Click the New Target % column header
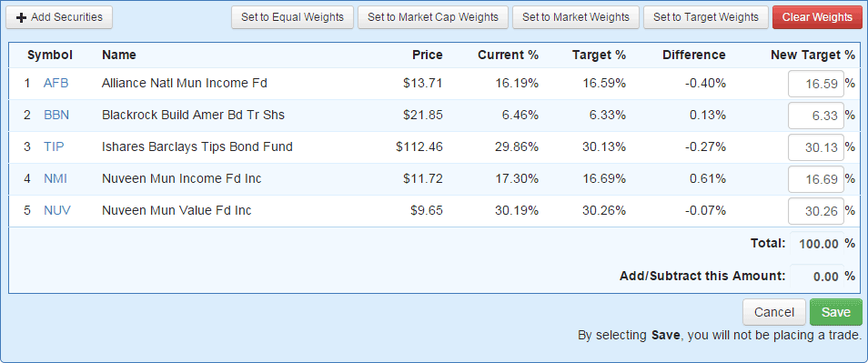868x363 pixels. 813,55
